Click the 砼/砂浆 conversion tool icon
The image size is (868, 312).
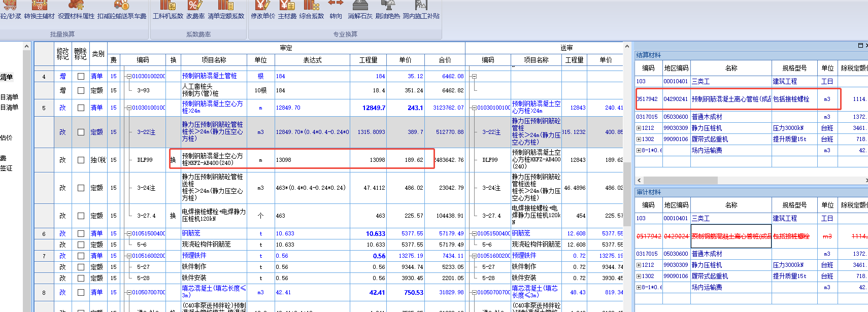coord(10,5)
